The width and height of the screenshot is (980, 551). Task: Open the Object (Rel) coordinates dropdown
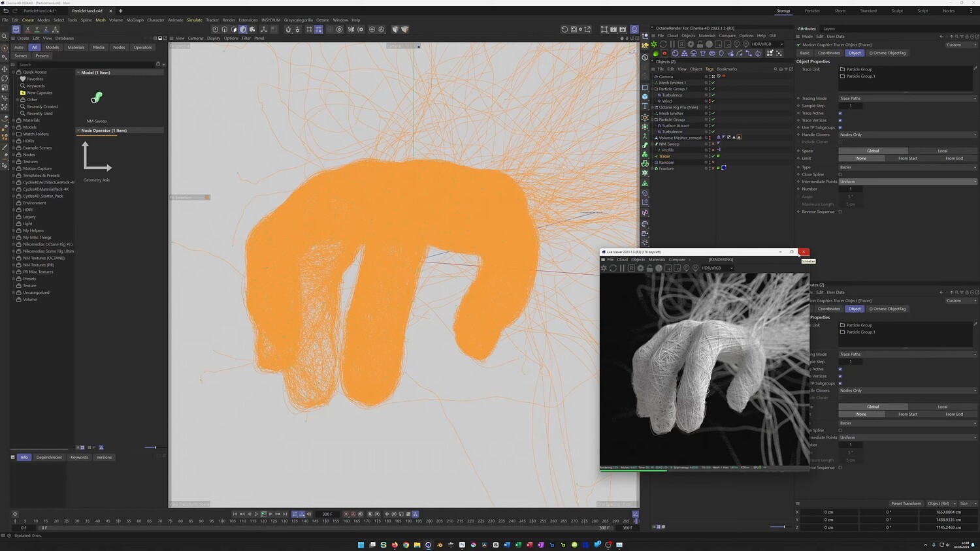point(941,503)
